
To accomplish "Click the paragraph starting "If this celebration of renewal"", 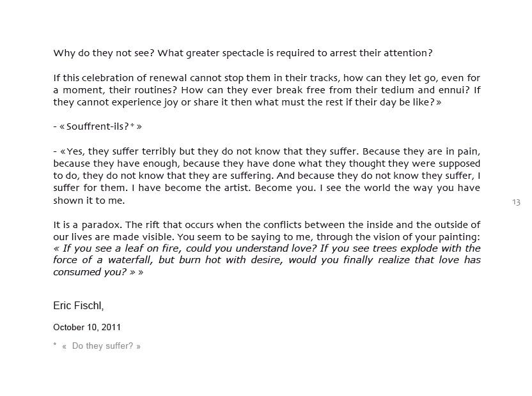I will 267,90.
